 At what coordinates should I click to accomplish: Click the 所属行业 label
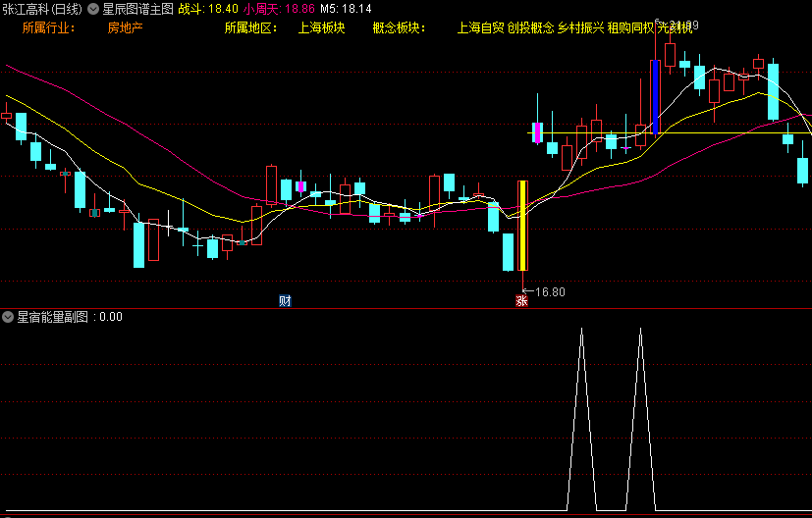(x=49, y=27)
